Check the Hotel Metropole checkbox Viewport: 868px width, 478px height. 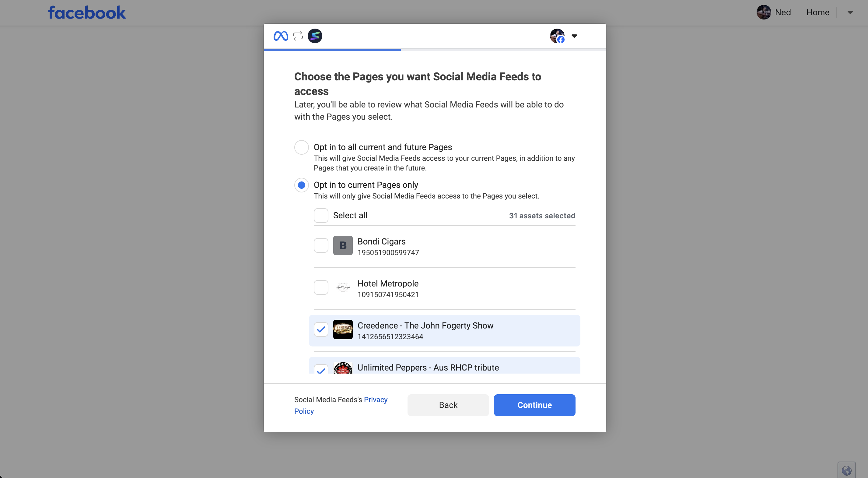click(x=321, y=287)
